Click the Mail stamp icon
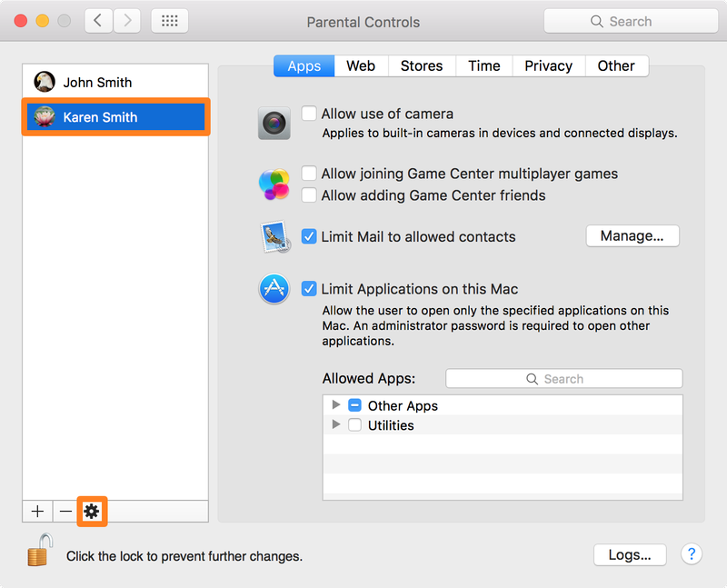Image resolution: width=727 pixels, height=588 pixels. (x=275, y=236)
